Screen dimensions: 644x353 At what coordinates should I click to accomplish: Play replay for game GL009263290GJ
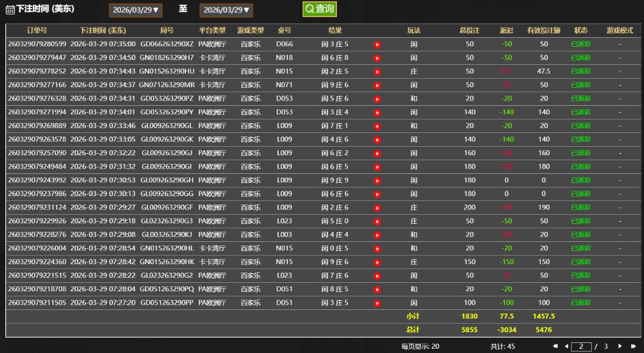click(x=377, y=154)
